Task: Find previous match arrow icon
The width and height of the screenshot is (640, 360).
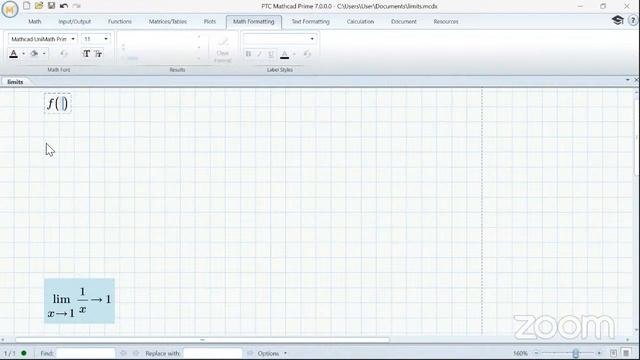Action: [123, 353]
